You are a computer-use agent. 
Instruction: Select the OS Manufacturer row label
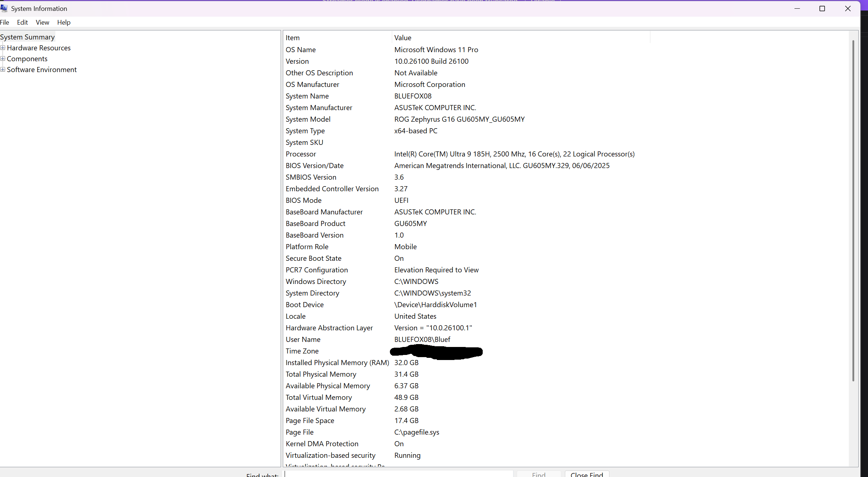pos(313,84)
